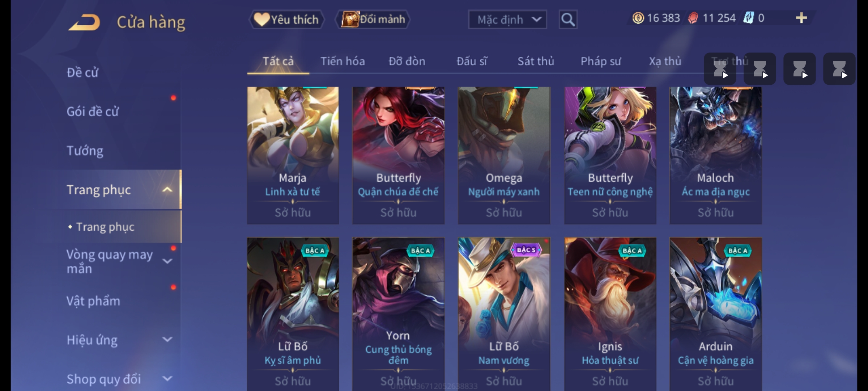Screen dimensions: 868x391
Task: Tap the blue voucher currency icon
Action: (x=748, y=18)
